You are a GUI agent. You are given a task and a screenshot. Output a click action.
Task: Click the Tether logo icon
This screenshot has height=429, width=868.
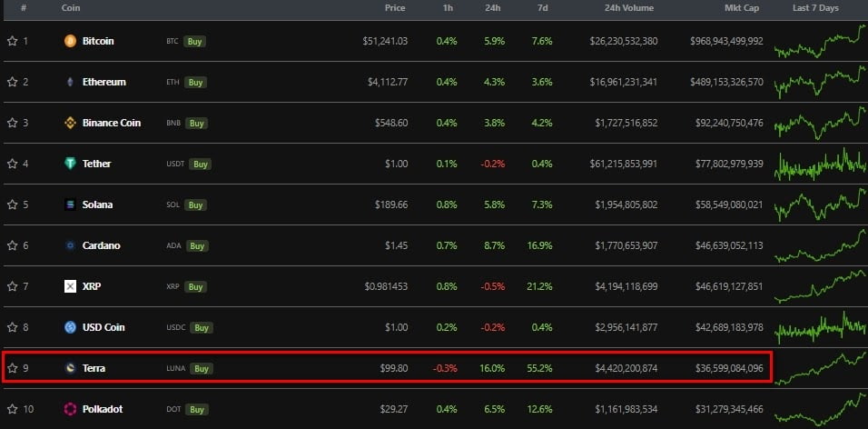click(70, 164)
